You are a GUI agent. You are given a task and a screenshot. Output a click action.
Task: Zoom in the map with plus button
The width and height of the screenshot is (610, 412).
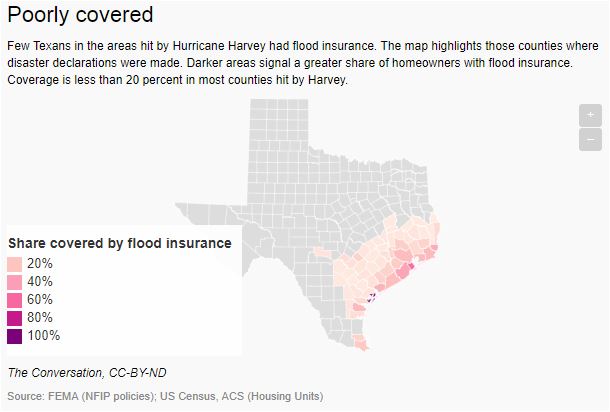pos(590,115)
